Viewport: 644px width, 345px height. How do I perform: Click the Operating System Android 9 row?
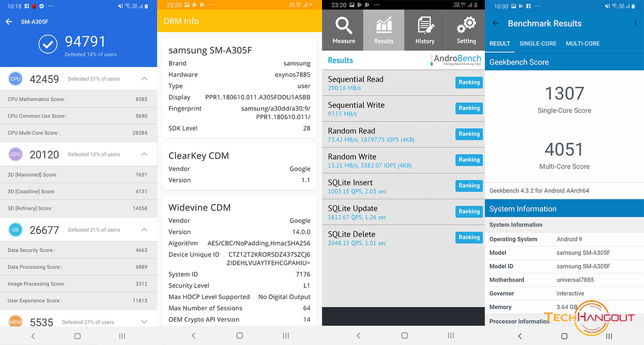click(x=564, y=239)
